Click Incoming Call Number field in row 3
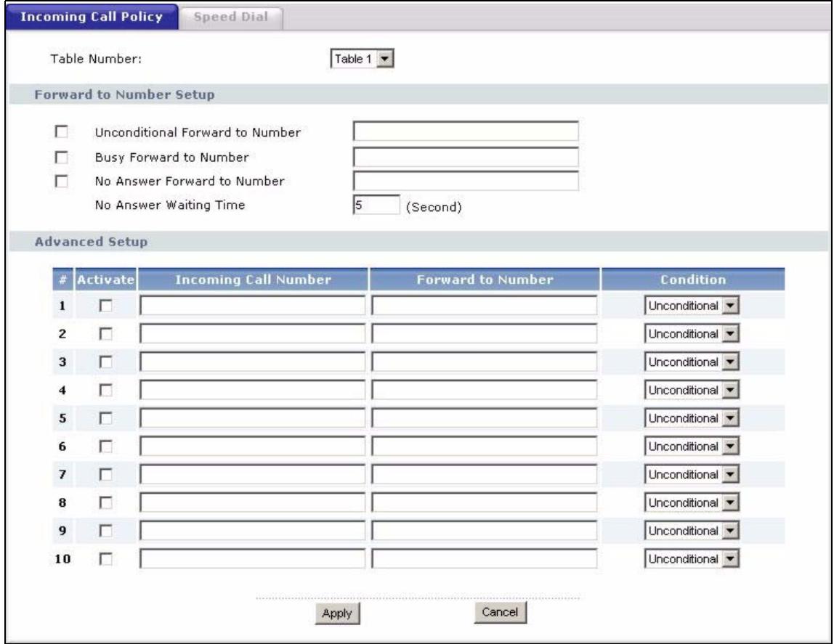This screenshot has width=834, height=644. coord(253,362)
